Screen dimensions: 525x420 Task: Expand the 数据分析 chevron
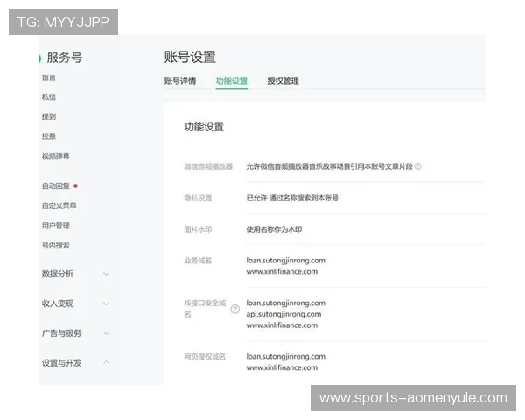click(x=106, y=274)
